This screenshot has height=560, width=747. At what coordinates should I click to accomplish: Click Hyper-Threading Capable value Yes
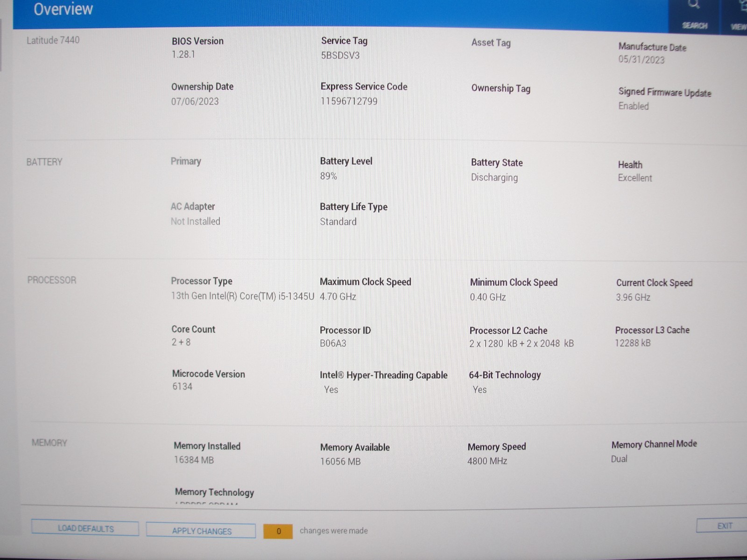click(x=331, y=390)
